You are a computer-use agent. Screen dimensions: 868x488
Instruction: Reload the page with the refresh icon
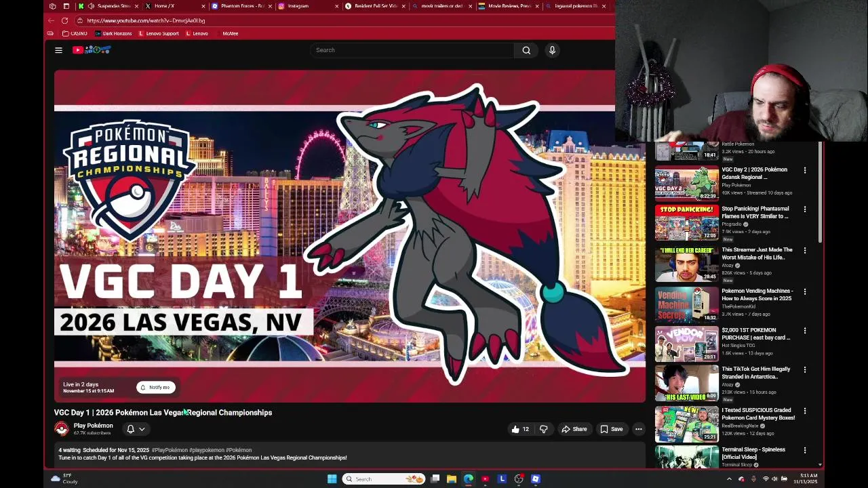(64, 20)
